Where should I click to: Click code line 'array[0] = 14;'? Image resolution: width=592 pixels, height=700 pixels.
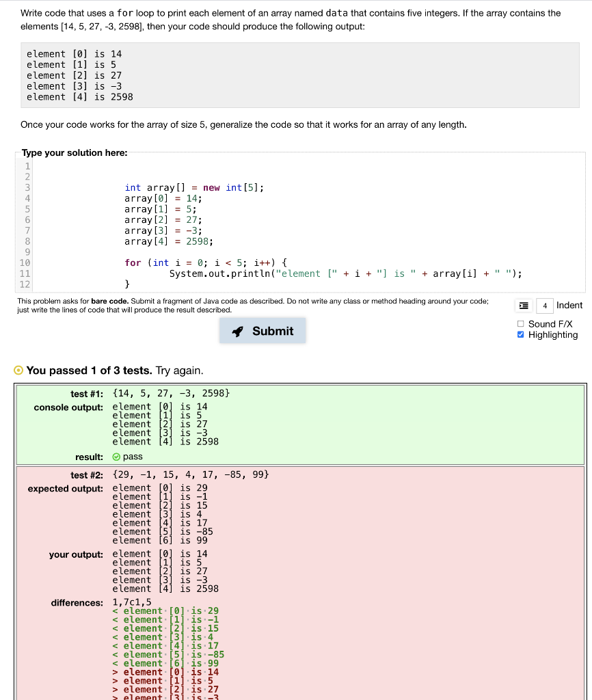(163, 198)
